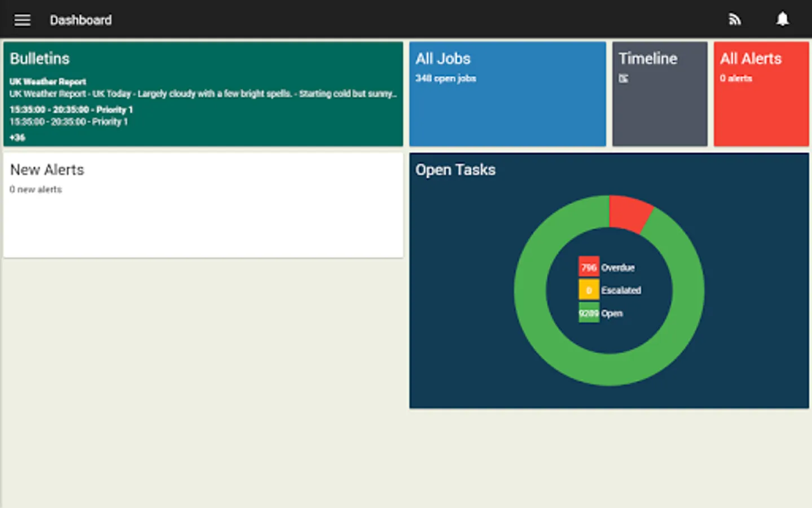Image resolution: width=812 pixels, height=508 pixels.
Task: Click the '0 new alerts' text
Action: tap(36, 190)
